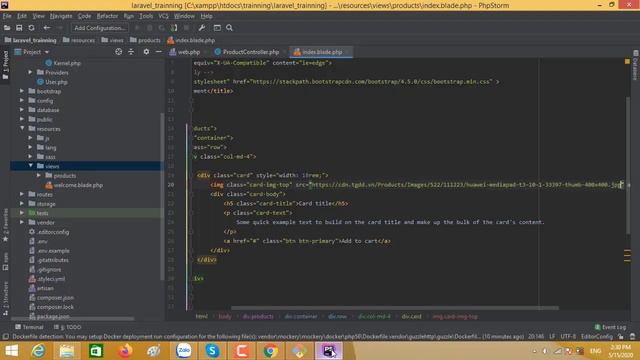Click the LF line separator in status bar
Image resolution: width=640 pixels, height=360 pixels.
point(552,336)
